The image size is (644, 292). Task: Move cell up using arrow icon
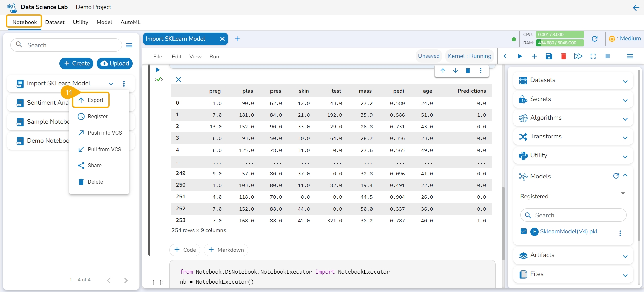(443, 71)
